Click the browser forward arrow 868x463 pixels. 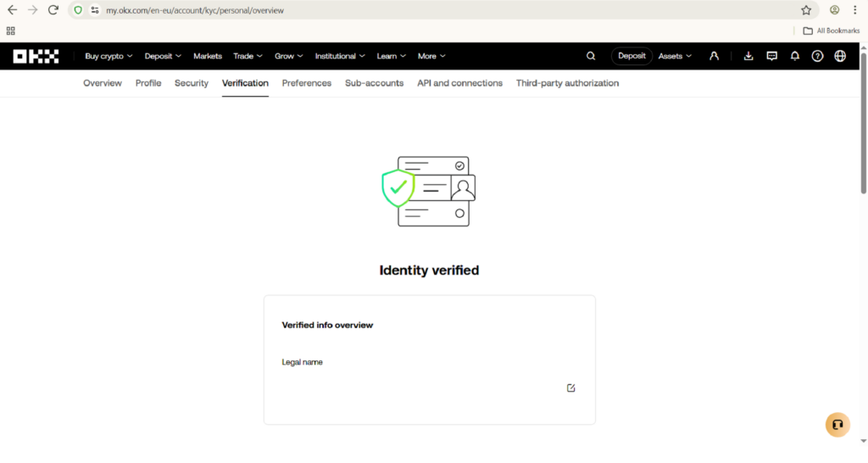[x=33, y=10]
